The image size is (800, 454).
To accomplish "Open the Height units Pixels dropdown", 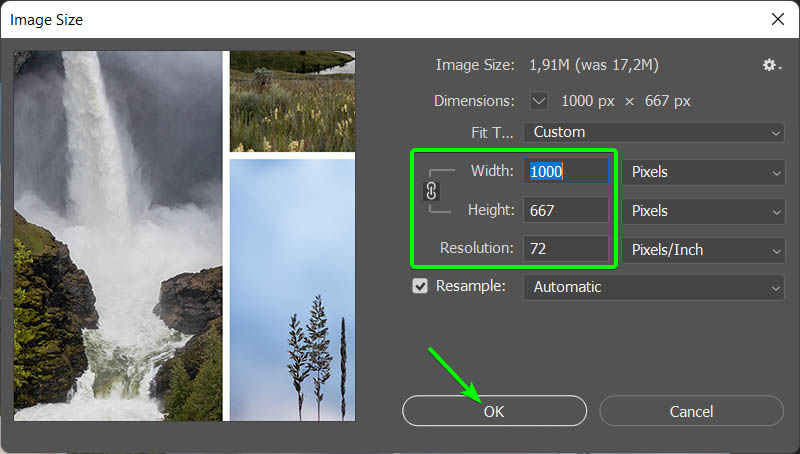I will coord(703,211).
